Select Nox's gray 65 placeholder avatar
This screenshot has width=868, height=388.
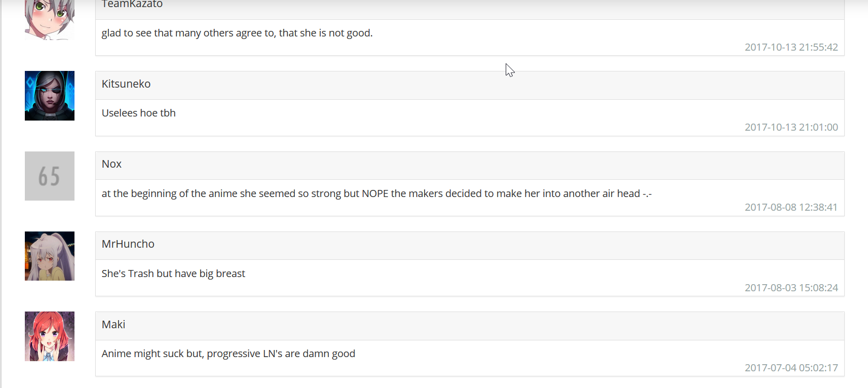click(50, 176)
